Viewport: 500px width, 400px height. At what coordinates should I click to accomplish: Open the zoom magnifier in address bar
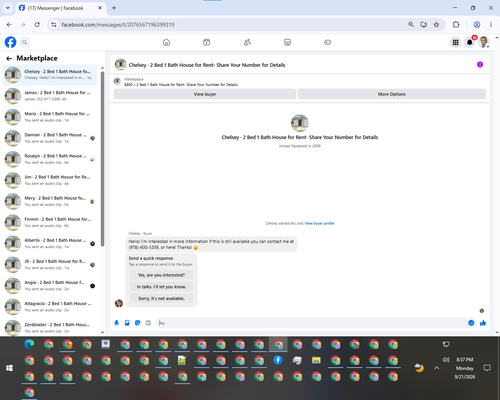tap(411, 25)
